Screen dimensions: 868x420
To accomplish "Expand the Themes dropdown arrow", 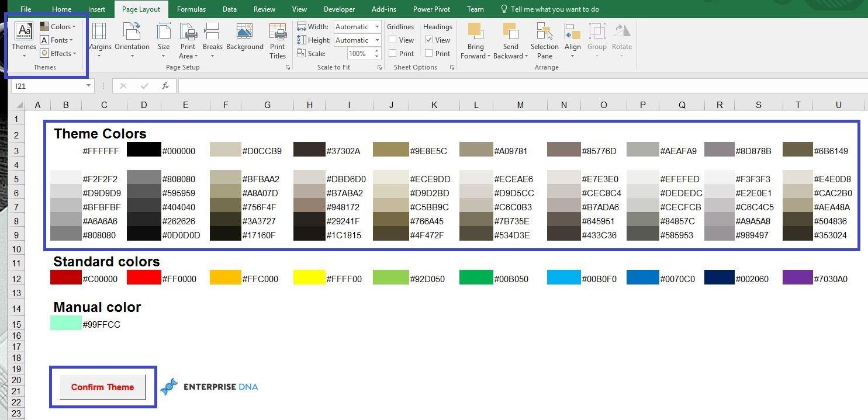I will tap(24, 56).
